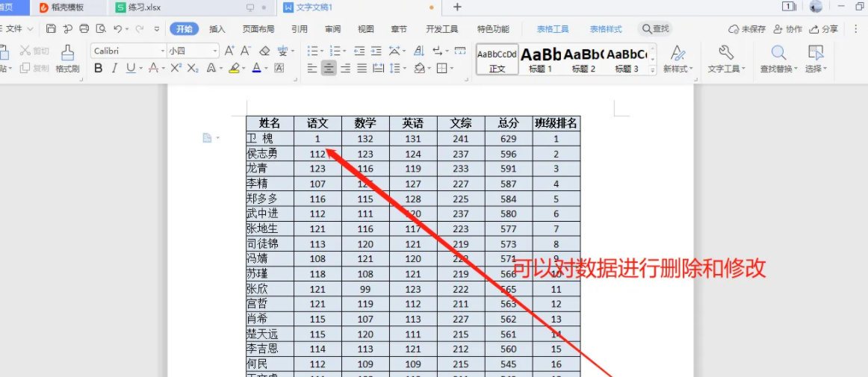Click the 查找 search box

[x=655, y=29]
